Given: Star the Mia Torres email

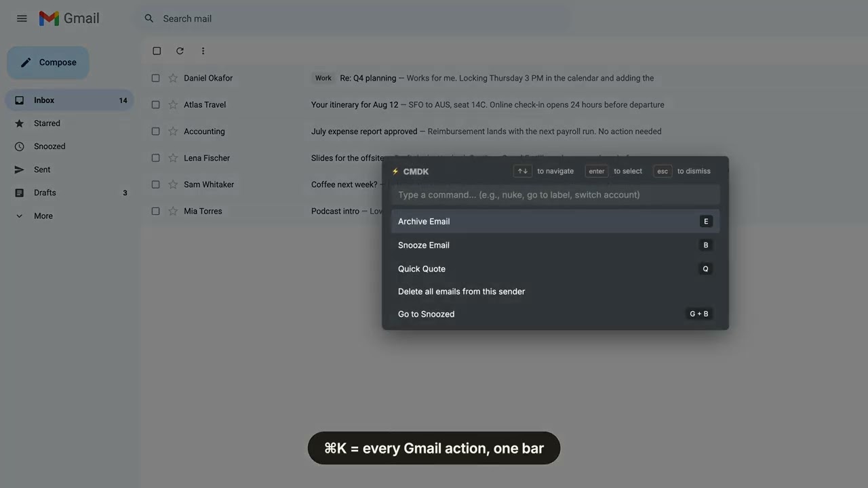Looking at the screenshot, I should 172,211.
